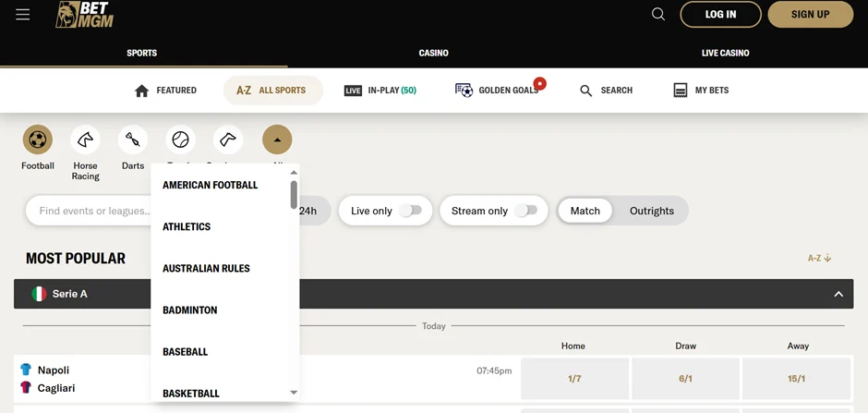Viewport: 868px width, 413px height.
Task: Click the search magnifier in header
Action: click(658, 14)
